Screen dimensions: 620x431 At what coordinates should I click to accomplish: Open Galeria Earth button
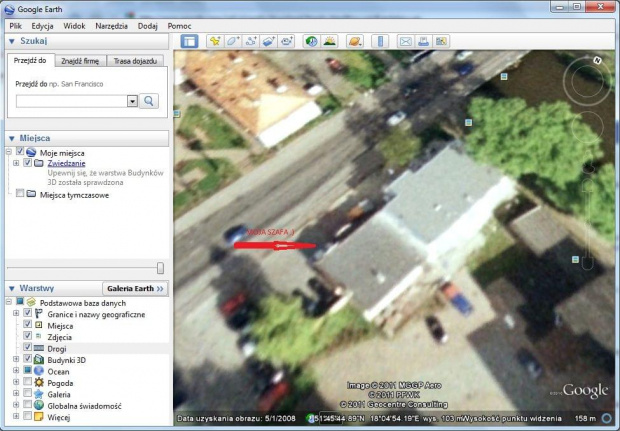tap(135, 289)
